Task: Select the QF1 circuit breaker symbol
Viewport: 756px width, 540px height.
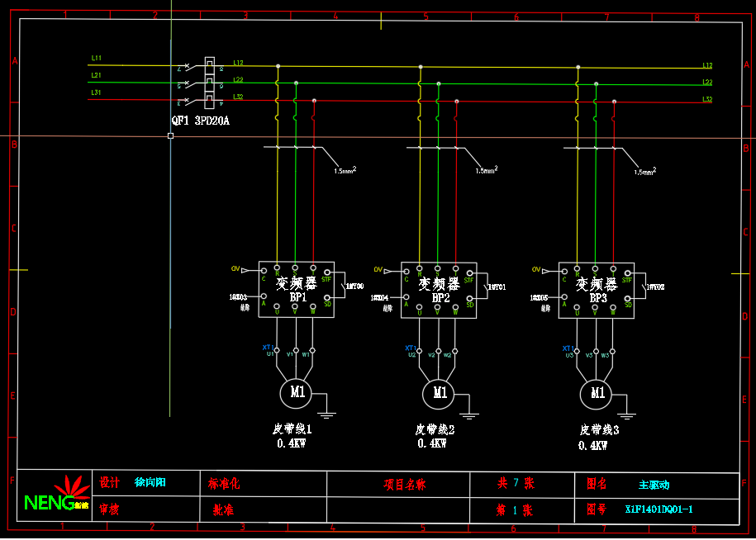Action: [x=198, y=83]
